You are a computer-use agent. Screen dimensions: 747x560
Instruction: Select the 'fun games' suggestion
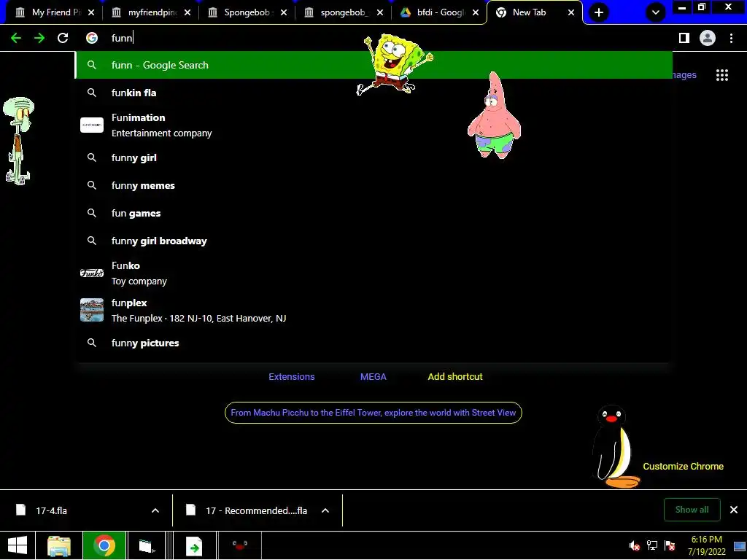point(373,213)
